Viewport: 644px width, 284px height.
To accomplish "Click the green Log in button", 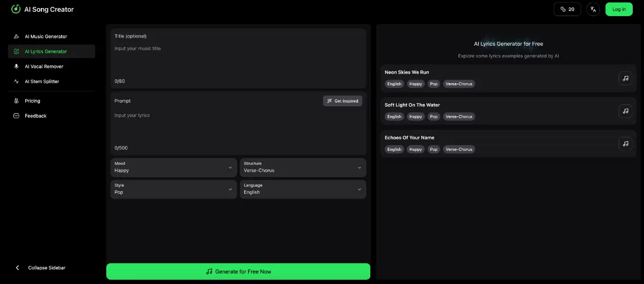I will (x=619, y=9).
